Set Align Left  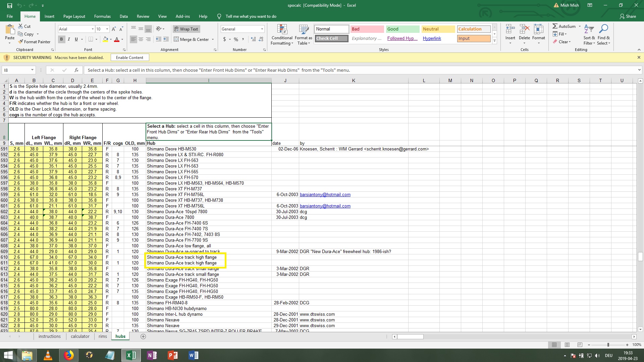pyautogui.click(x=133, y=39)
